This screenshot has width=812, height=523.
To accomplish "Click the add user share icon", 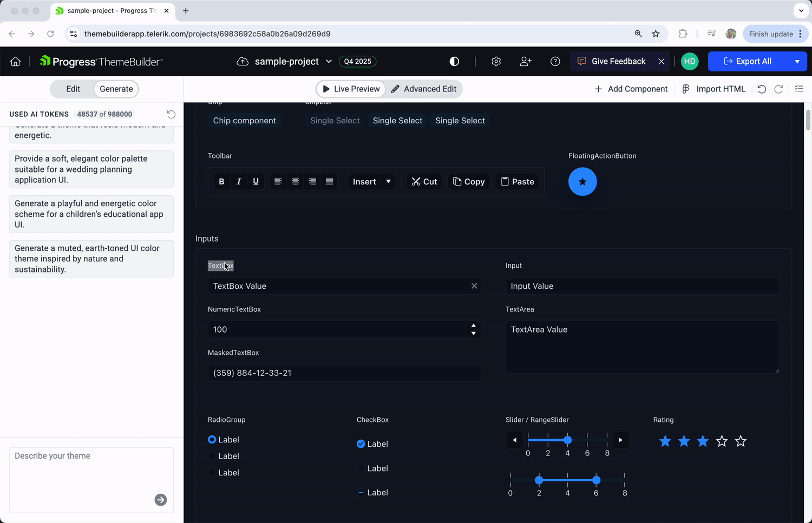I will click(x=525, y=62).
